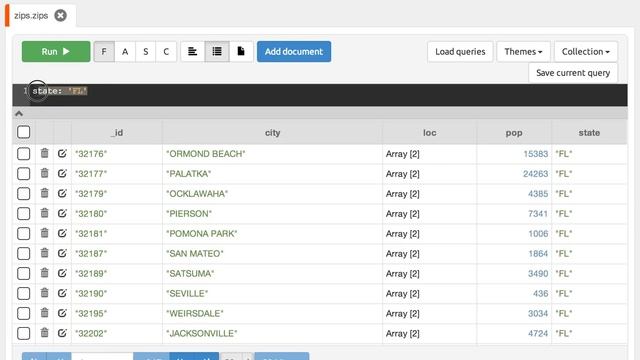Check the row for SEVILLE
Image resolution: width=640 pixels, height=360 pixels.
(x=24, y=293)
